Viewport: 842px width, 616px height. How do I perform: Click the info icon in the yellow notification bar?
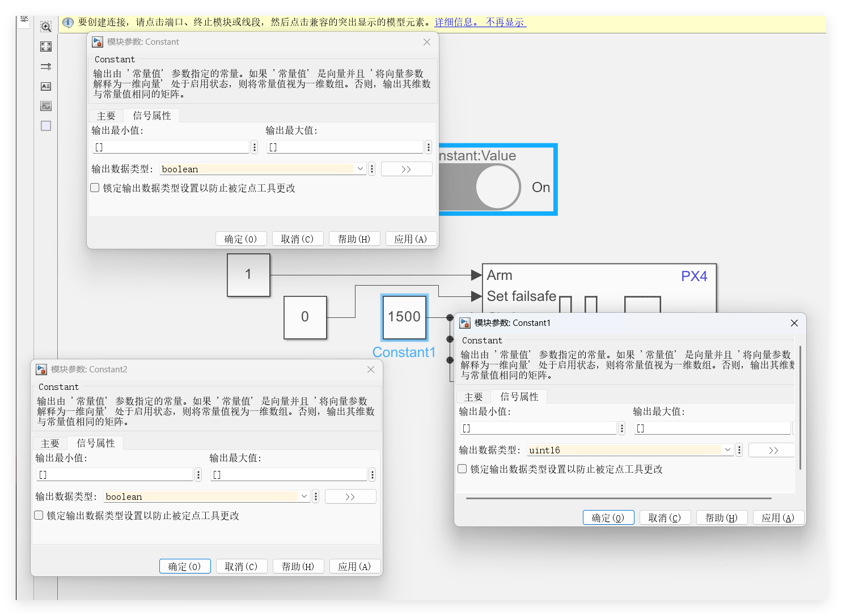68,23
